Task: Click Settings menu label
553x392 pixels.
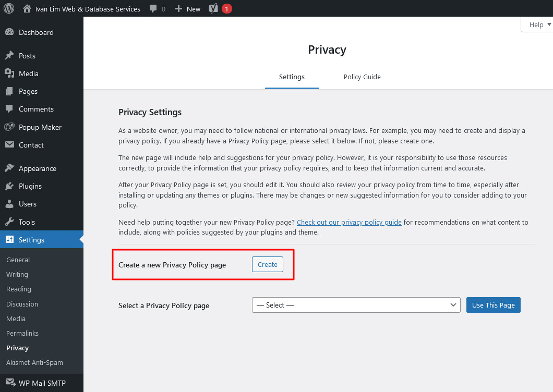Action: (31, 240)
